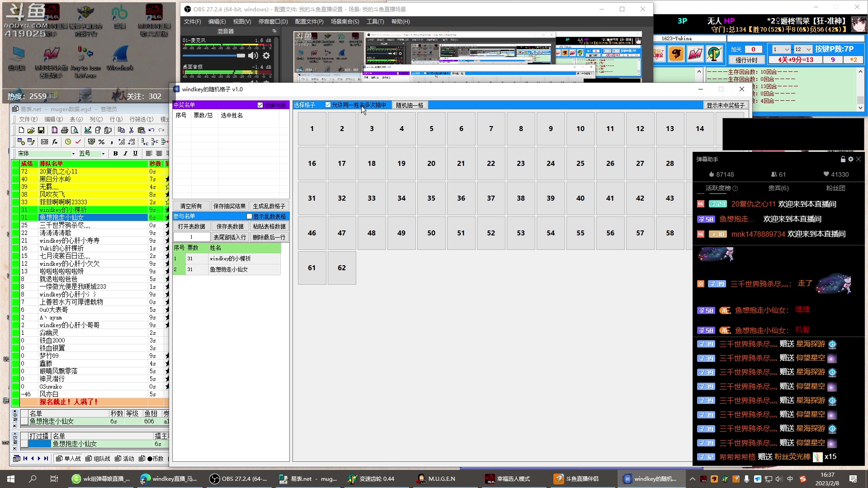Click the 删除最后一行 button
The width and height of the screenshot is (868, 488).
pyautogui.click(x=269, y=237)
